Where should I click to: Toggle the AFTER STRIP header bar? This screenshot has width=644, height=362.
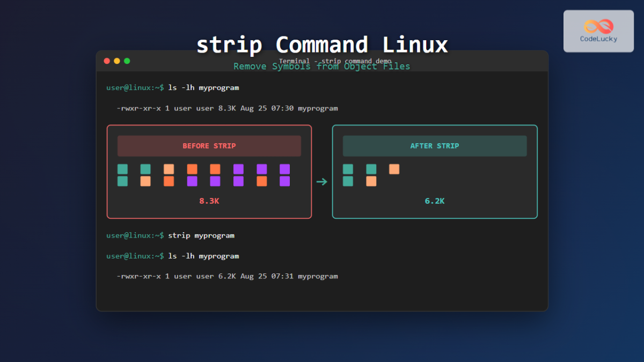(x=435, y=145)
